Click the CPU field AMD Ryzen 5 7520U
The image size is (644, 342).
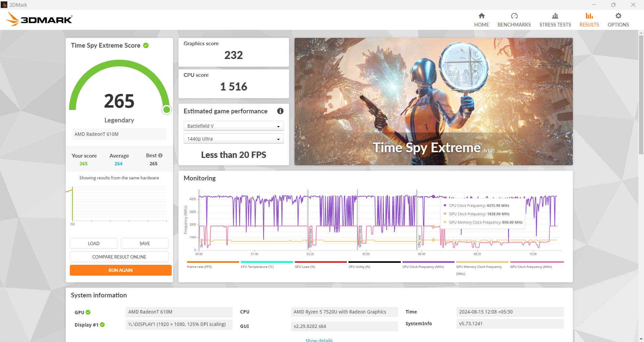point(344,312)
